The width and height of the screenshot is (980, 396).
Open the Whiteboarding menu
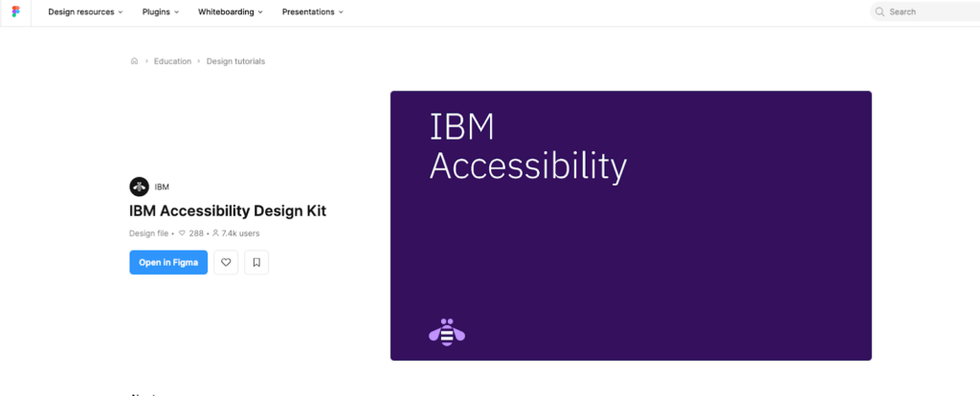click(231, 11)
